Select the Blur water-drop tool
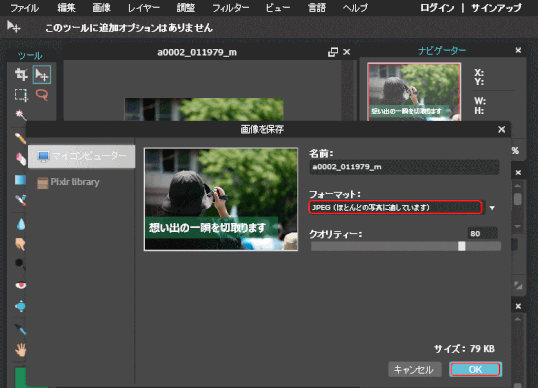The width and height of the screenshot is (538, 388). 20,224
